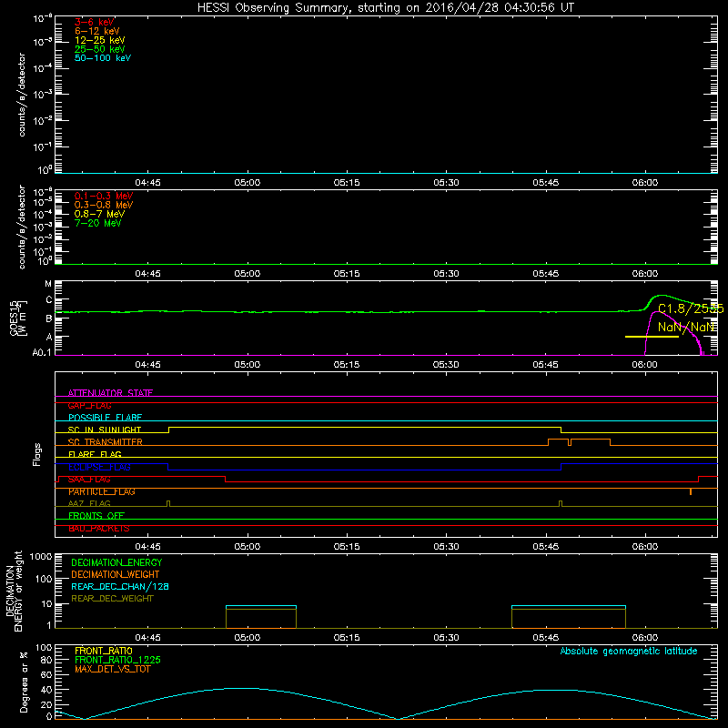Click the second decimation block near 05:45
This screenshot has width=728, height=728.
(x=569, y=617)
